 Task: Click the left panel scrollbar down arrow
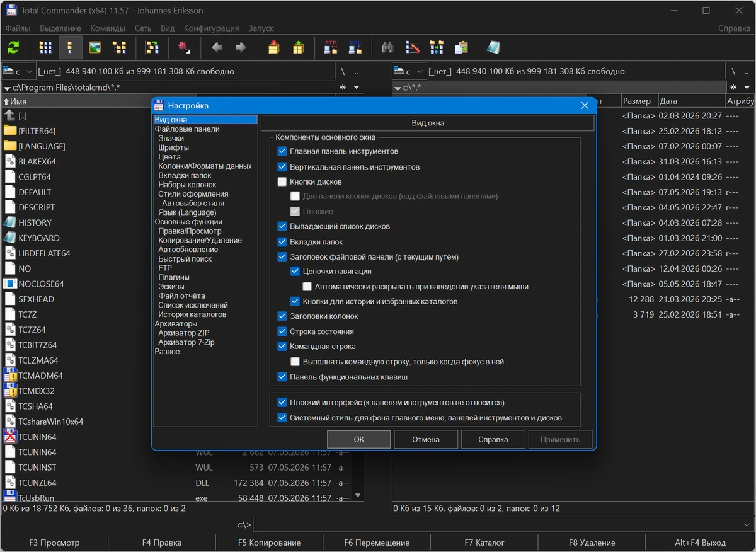pyautogui.click(x=358, y=496)
